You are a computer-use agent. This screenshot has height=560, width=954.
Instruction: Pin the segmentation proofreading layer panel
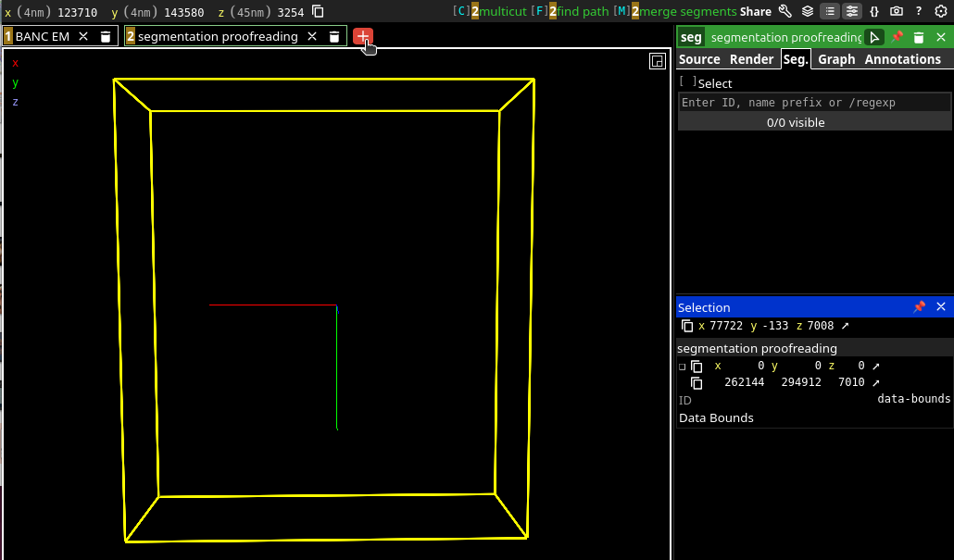pos(897,37)
